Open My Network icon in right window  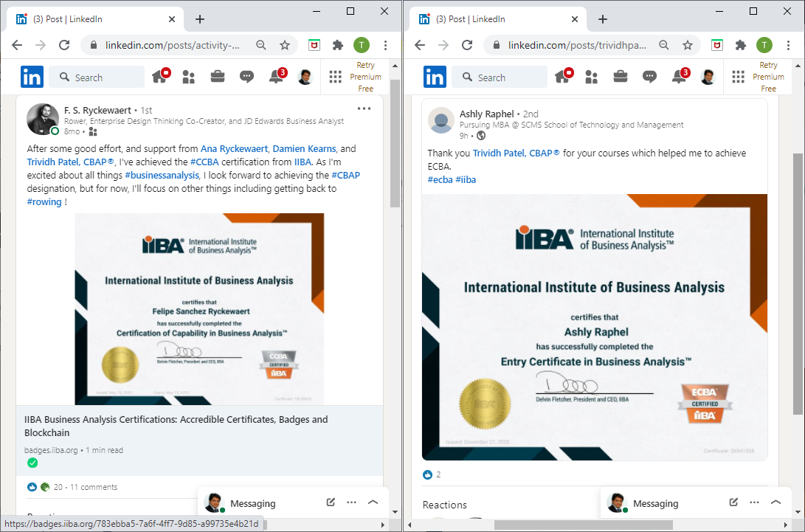tap(592, 77)
